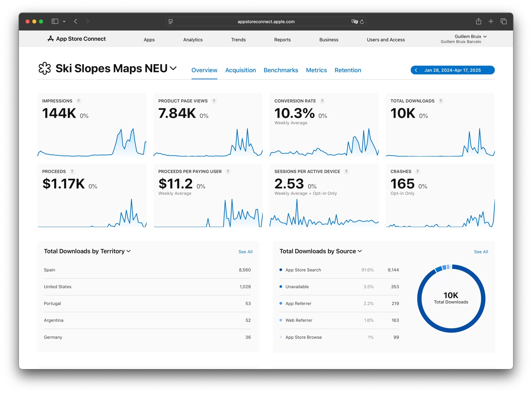Select the App Store Browse source row
This screenshot has width=532, height=394.
pos(339,337)
